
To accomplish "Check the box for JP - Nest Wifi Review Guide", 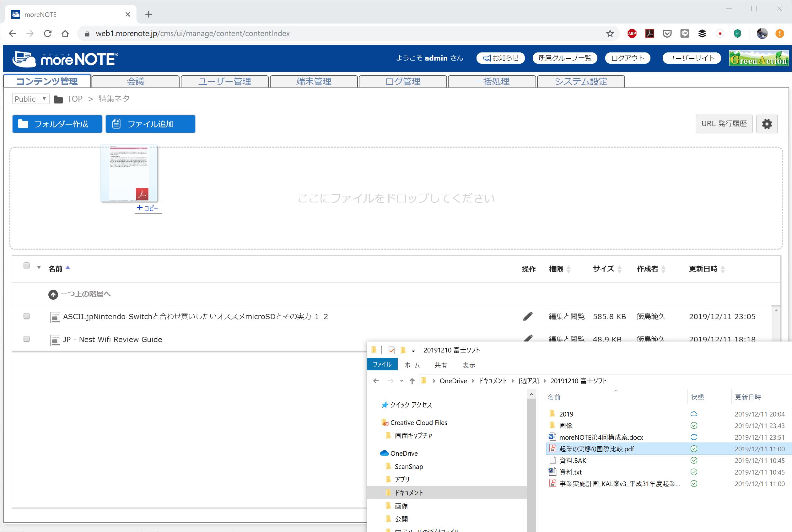I will click(x=26, y=339).
